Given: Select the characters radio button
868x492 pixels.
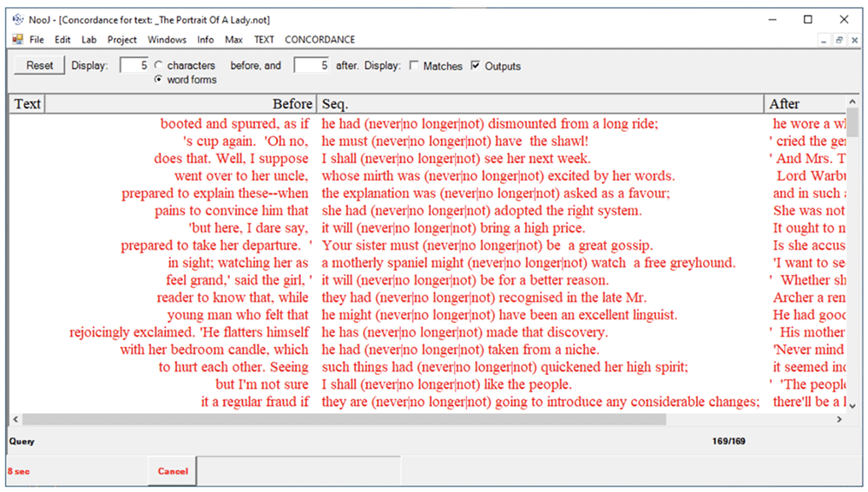Looking at the screenshot, I should click(x=158, y=65).
